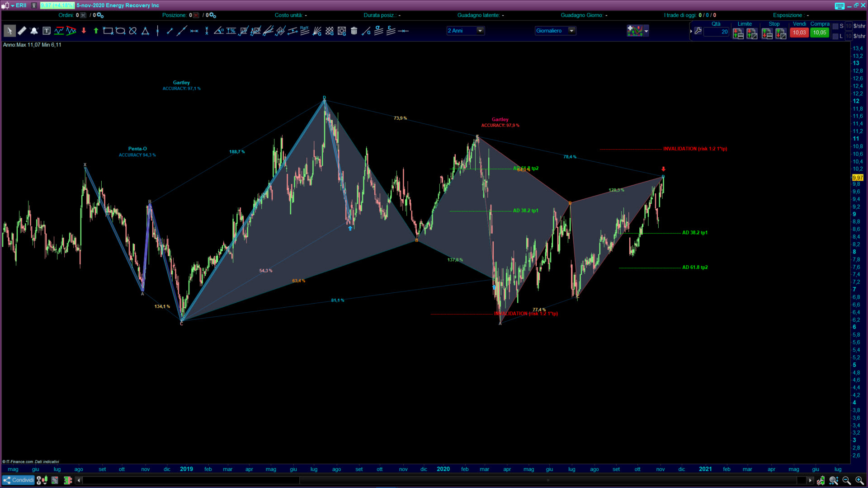Click the Qtà quantity input field
This screenshot has width=868, height=488.
(717, 32)
